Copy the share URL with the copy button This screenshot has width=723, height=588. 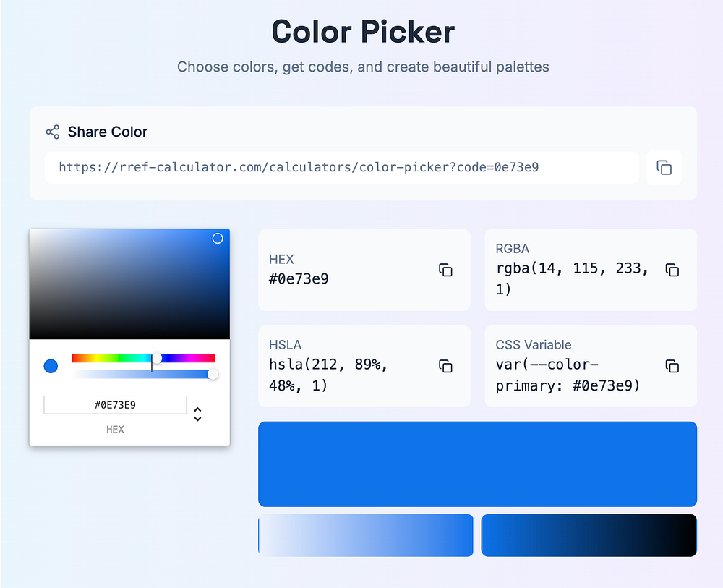pyautogui.click(x=664, y=168)
